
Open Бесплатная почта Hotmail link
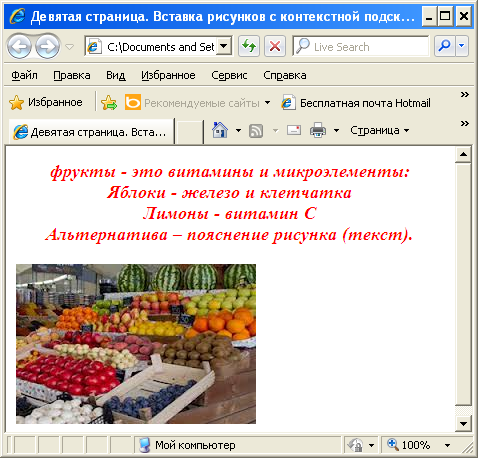[356, 103]
